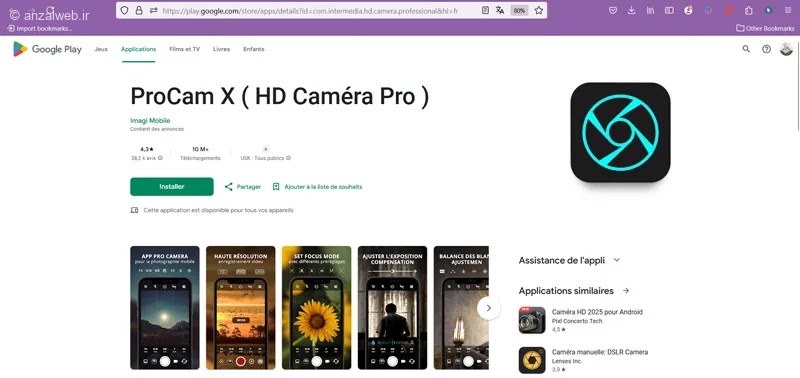
Task: Toggle reader view icon in address bar
Action: coord(485,10)
